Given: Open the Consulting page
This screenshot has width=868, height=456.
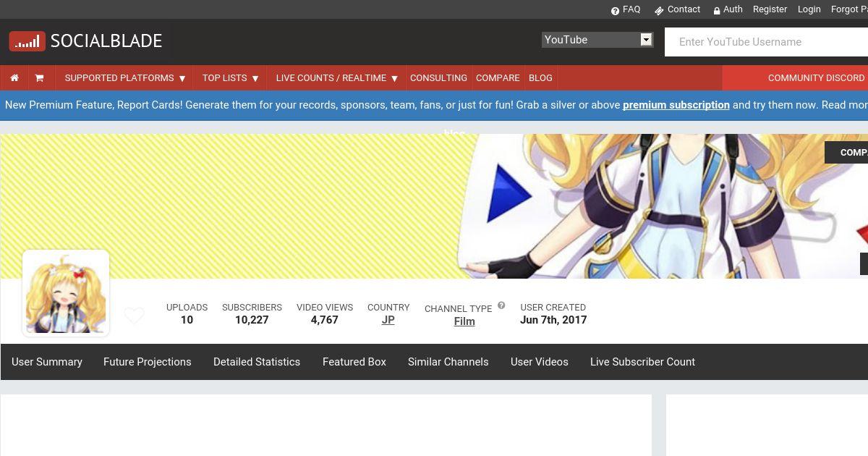Looking at the screenshot, I should tap(438, 78).
